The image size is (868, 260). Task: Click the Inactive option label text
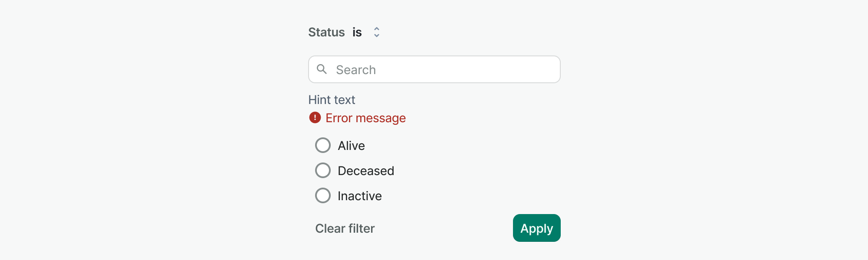(360, 196)
